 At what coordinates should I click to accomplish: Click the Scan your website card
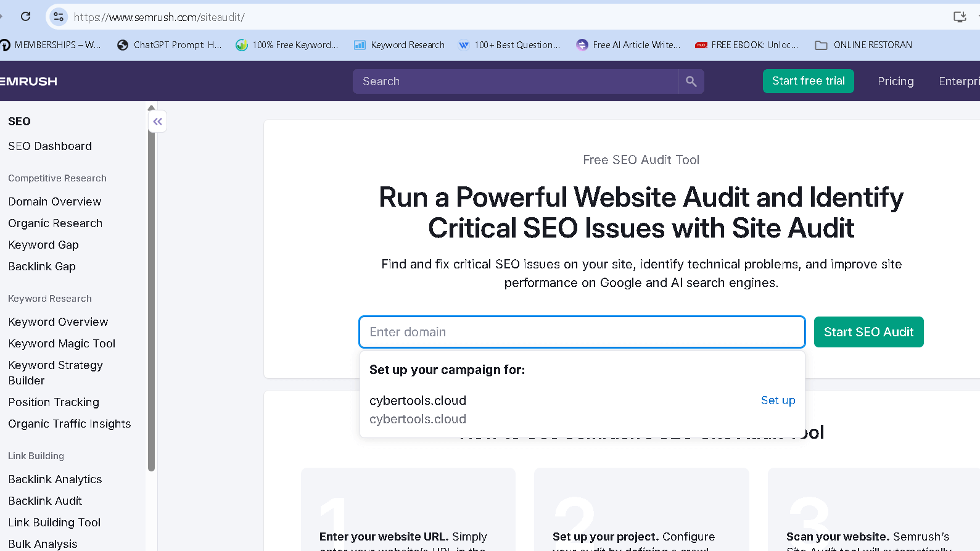point(874,510)
